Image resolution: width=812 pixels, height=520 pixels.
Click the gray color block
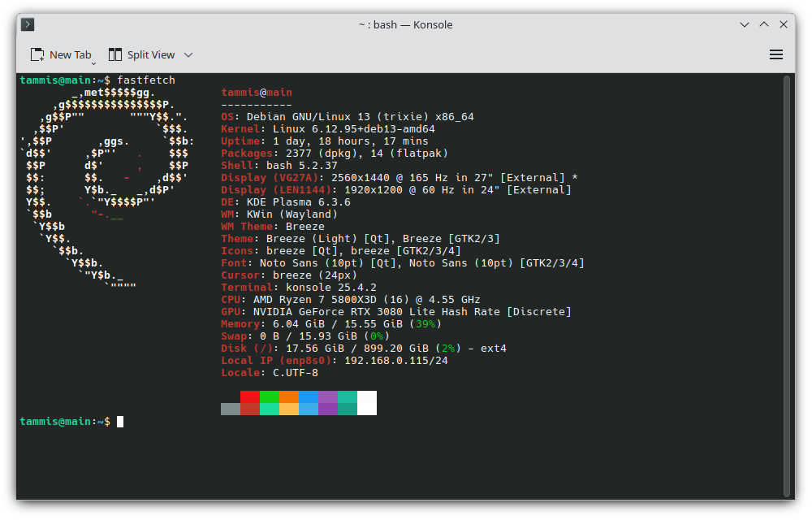click(x=231, y=409)
